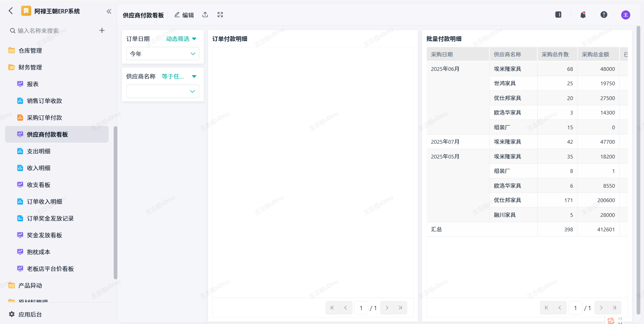
Task: Go to next page in 订单付款明细
Action: (387, 308)
